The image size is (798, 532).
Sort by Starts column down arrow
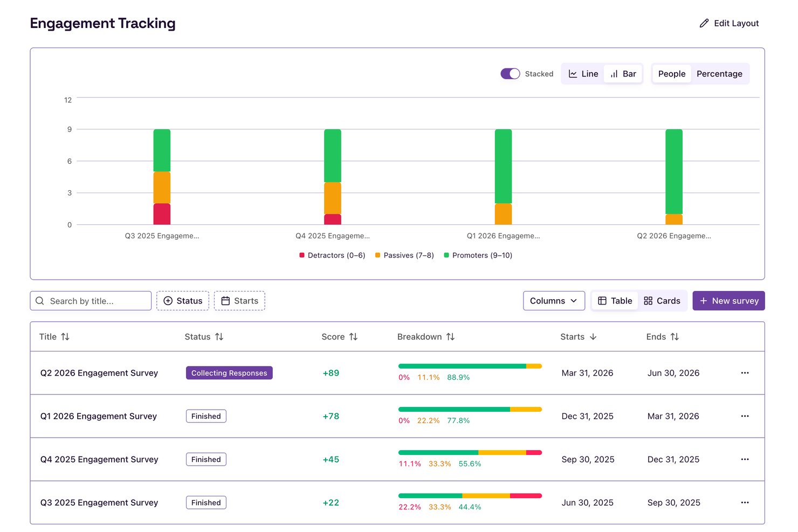click(593, 337)
